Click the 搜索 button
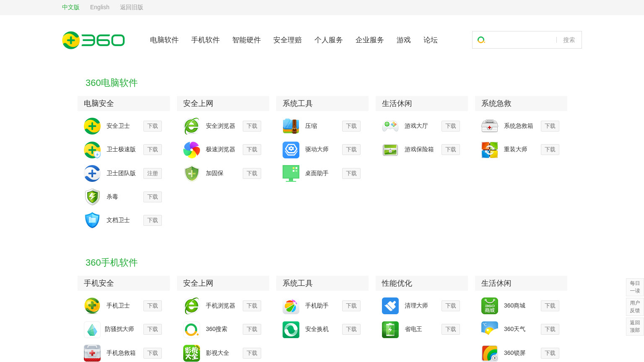644x362 pixels. tap(569, 40)
